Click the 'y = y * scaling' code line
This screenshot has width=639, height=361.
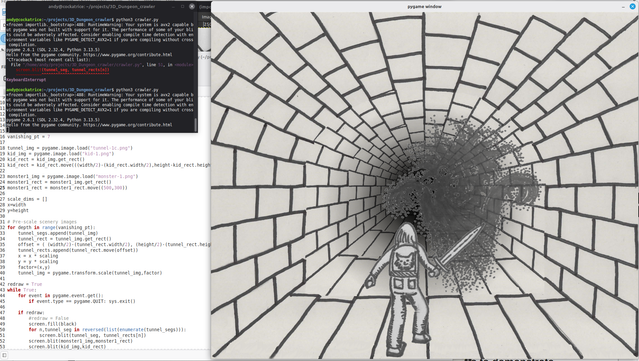(x=38, y=262)
